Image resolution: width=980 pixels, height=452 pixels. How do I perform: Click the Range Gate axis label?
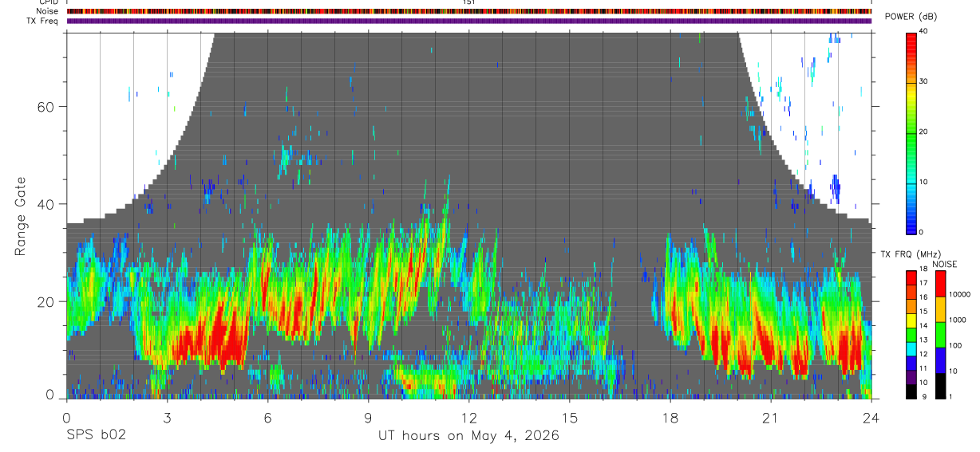(x=19, y=216)
